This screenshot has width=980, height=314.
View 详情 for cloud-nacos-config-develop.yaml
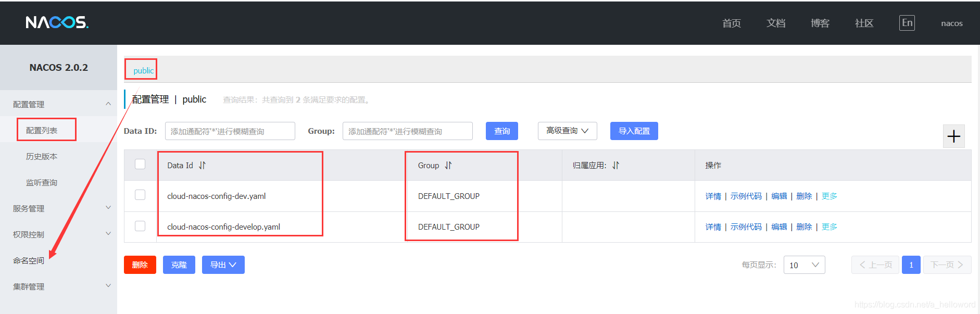click(713, 227)
